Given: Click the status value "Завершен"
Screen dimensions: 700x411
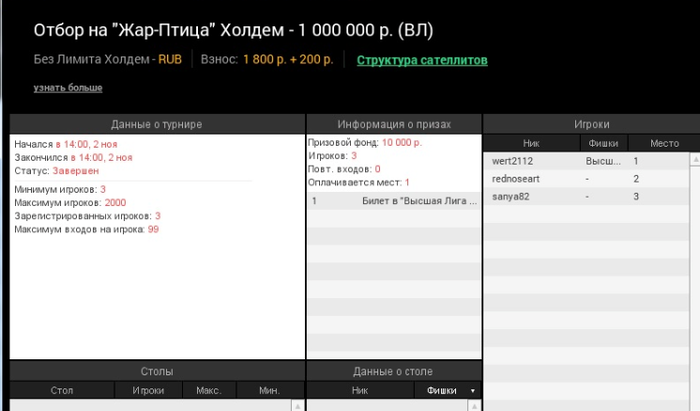Looking at the screenshot, I should [x=76, y=171].
